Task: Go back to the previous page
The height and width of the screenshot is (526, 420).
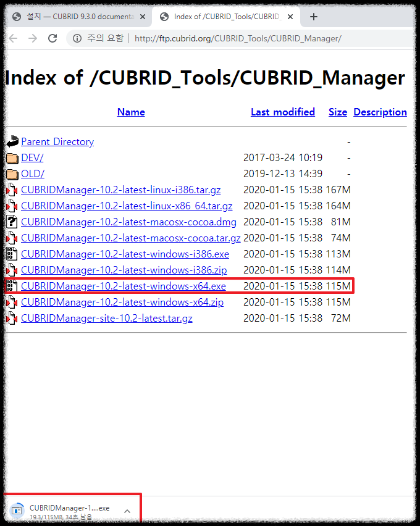Action: pos(13,38)
